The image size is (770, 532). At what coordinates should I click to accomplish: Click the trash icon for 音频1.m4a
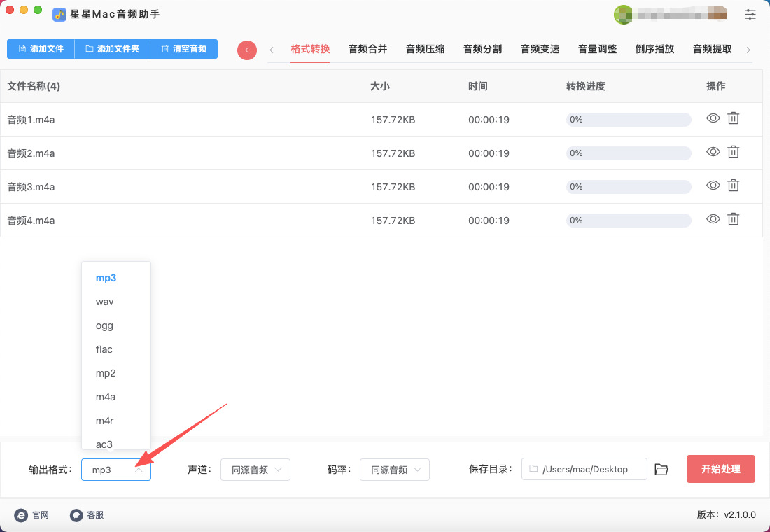pos(733,118)
